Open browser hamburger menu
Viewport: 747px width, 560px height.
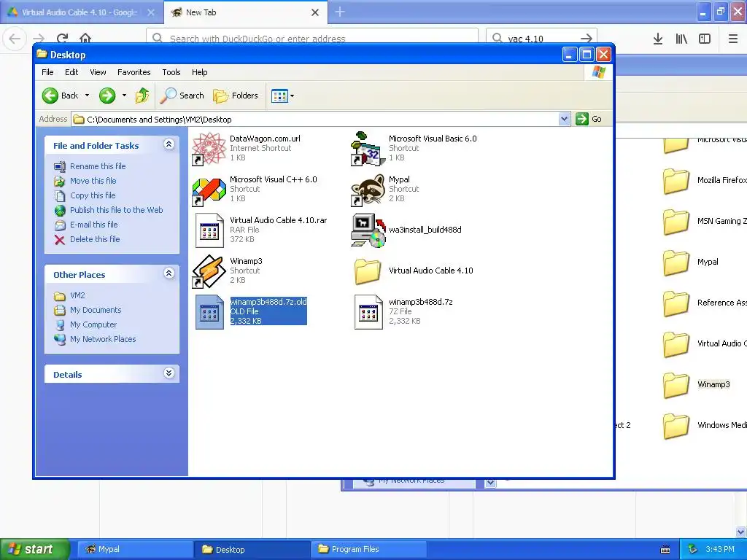733,39
